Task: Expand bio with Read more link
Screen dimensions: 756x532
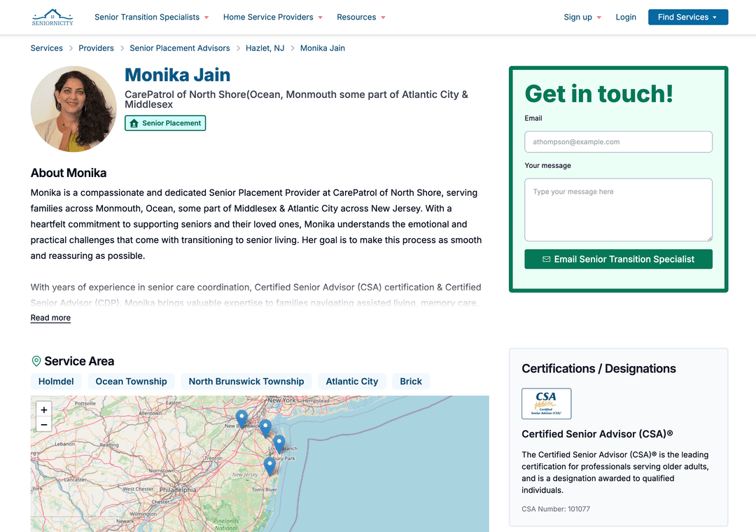Action: tap(50, 318)
